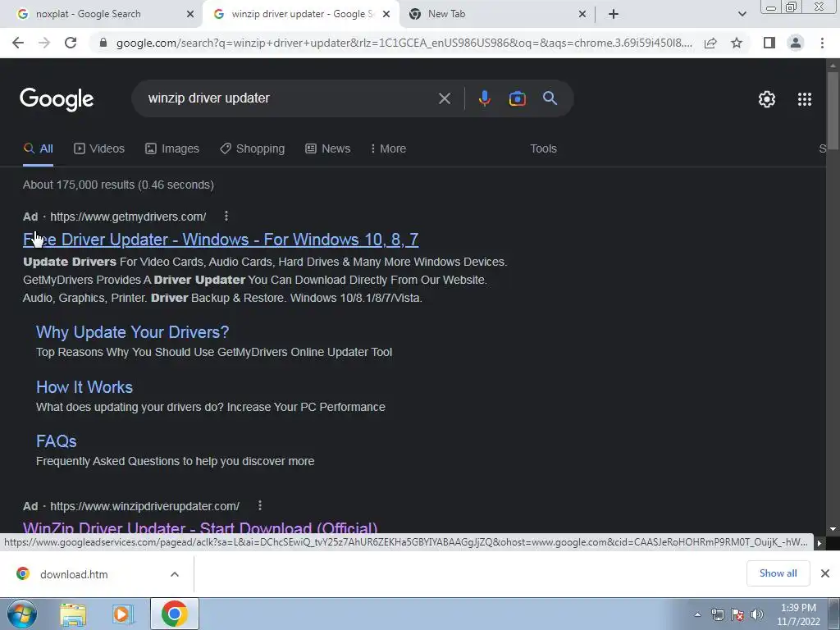Show all downloads
Viewport: 840px width, 630px height.
click(778, 573)
